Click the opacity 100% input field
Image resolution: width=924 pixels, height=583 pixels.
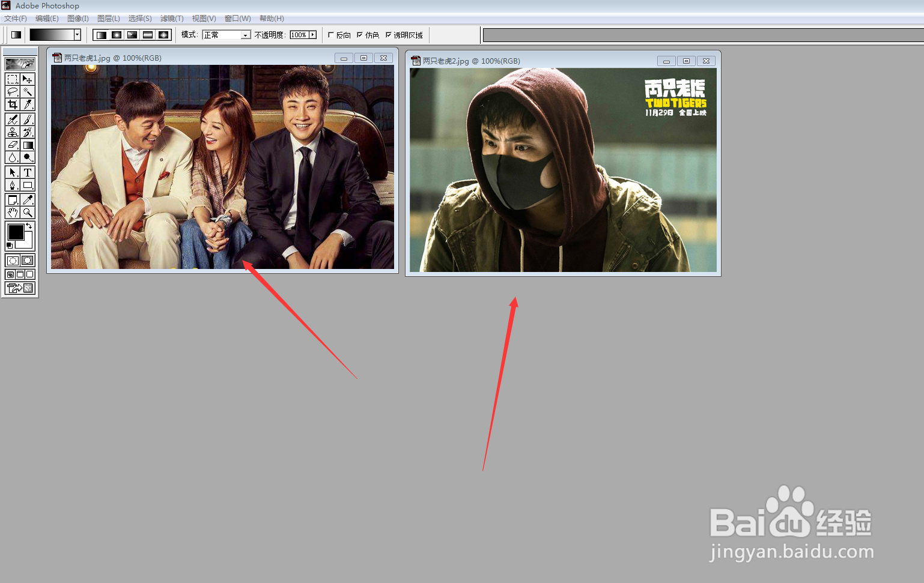point(299,35)
